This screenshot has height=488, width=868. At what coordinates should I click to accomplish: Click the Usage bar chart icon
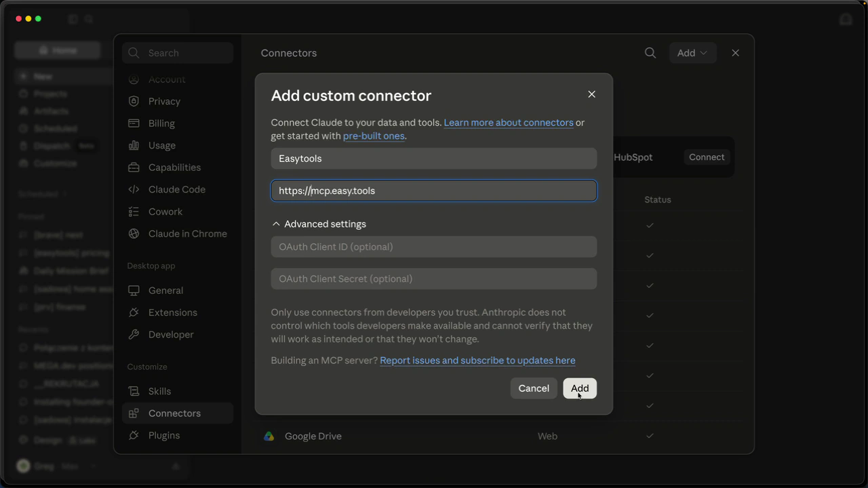click(x=134, y=145)
